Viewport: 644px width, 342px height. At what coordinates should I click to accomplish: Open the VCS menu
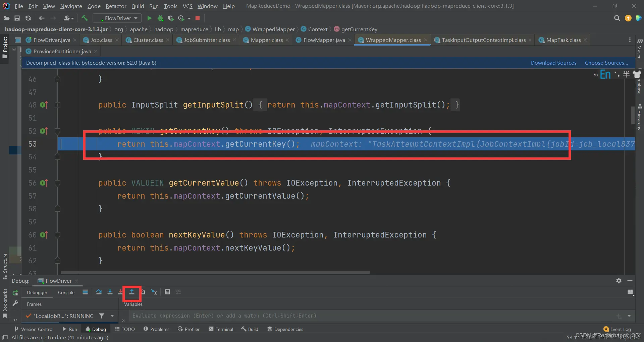[x=187, y=6]
